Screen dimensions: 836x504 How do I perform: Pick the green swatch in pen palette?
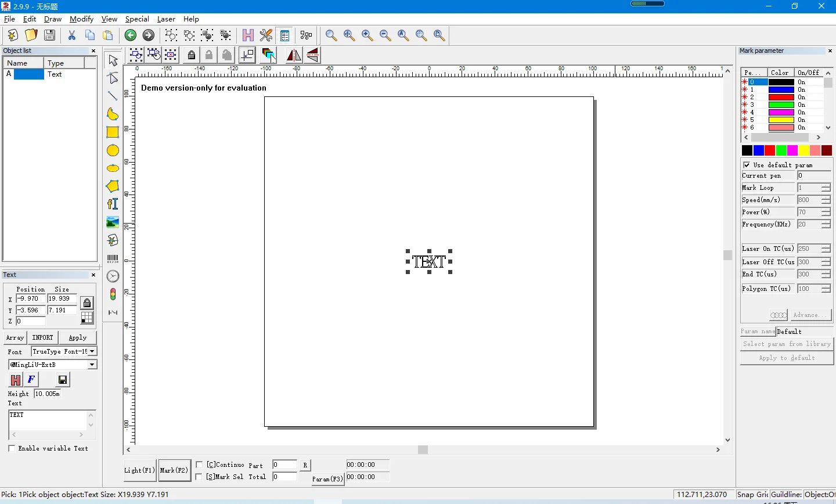(781, 150)
